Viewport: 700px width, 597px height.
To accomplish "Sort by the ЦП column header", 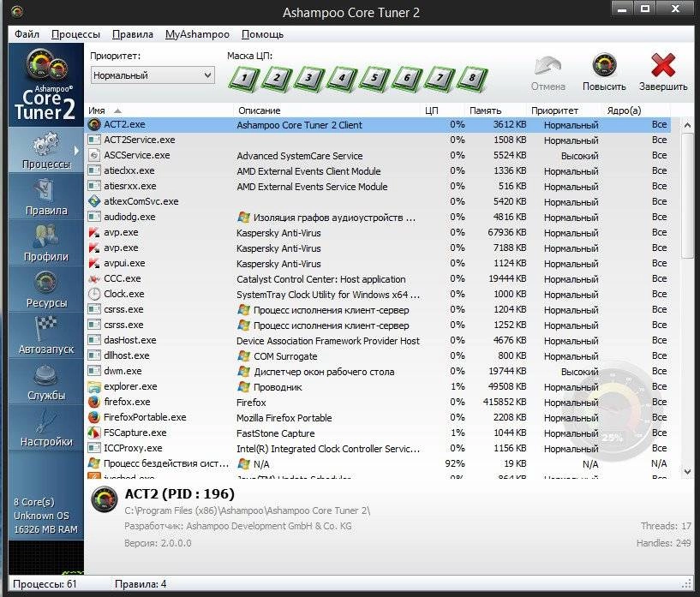I will point(442,110).
